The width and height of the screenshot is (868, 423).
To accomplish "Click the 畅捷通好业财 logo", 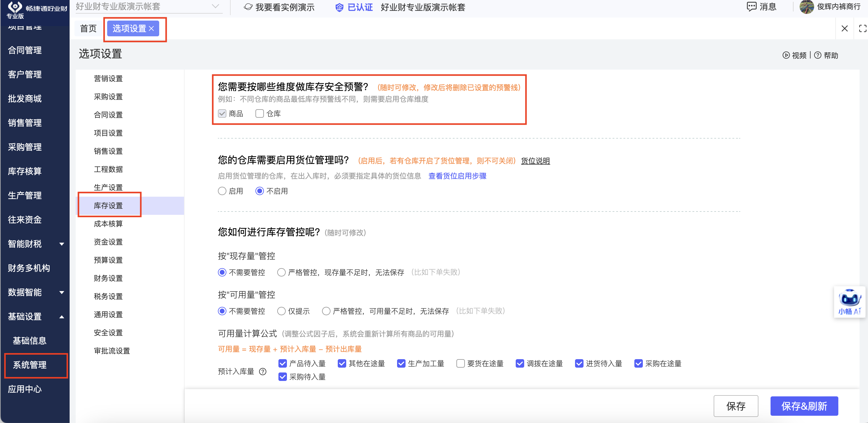I will (15, 7).
